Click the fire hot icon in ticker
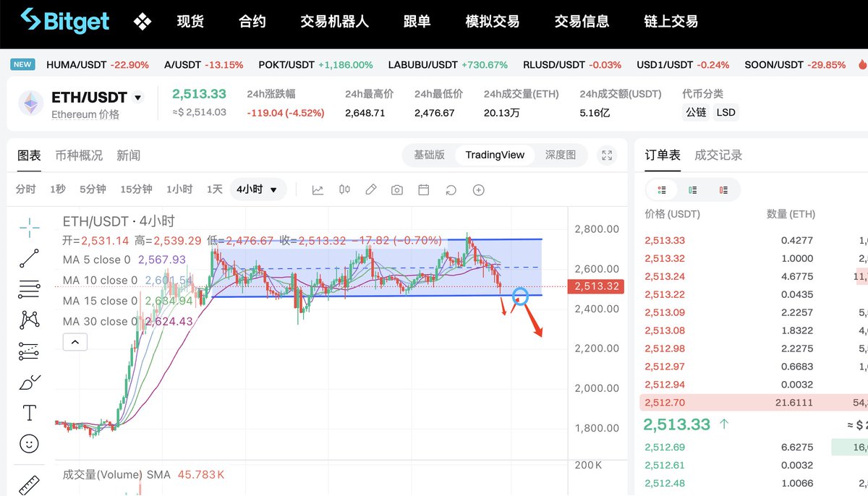This screenshot has width=868, height=496. tap(862, 64)
